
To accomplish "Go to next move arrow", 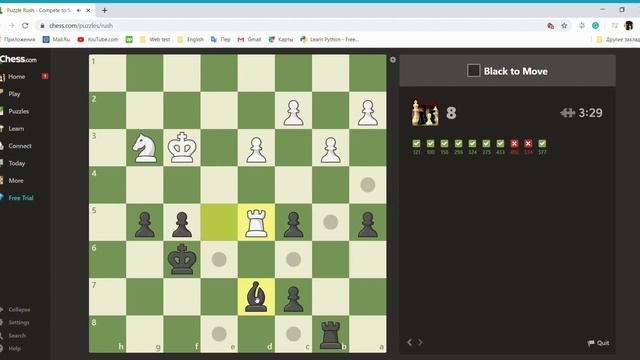I will point(420,342).
